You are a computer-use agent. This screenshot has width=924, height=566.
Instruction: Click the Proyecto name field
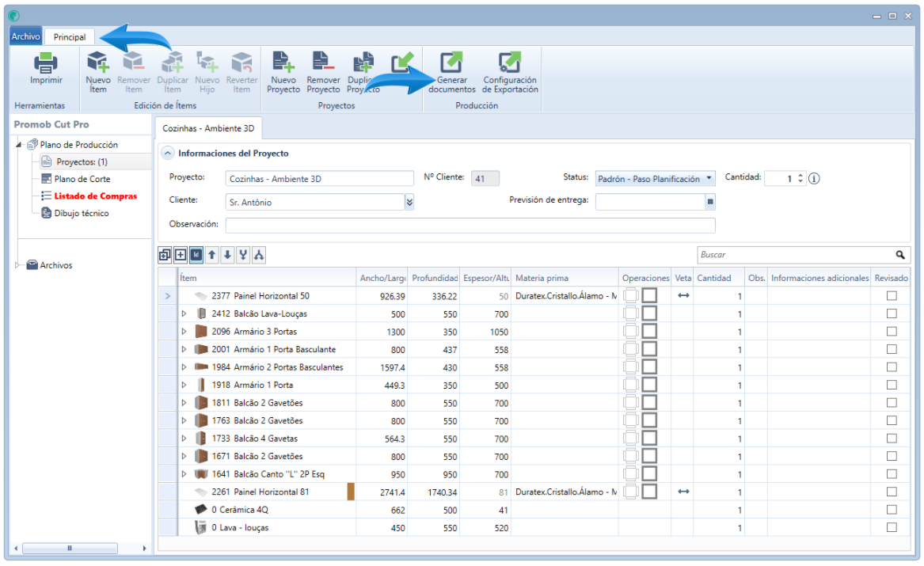pyautogui.click(x=319, y=178)
